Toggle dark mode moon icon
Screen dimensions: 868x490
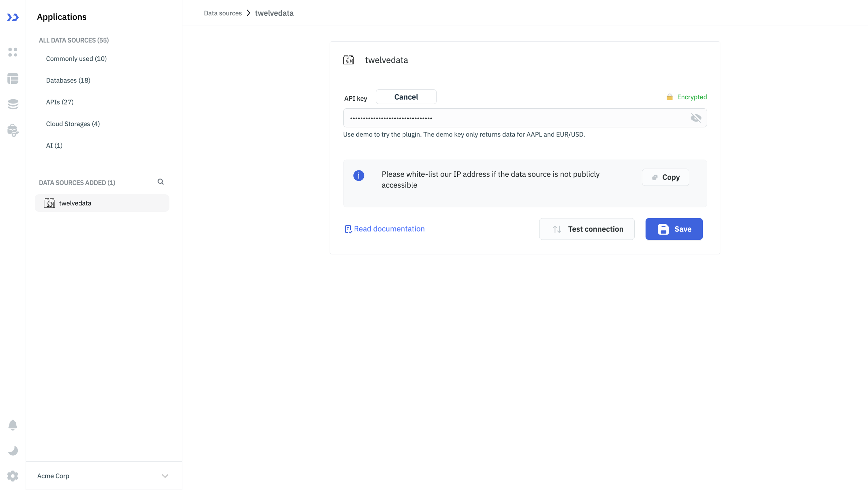13,451
